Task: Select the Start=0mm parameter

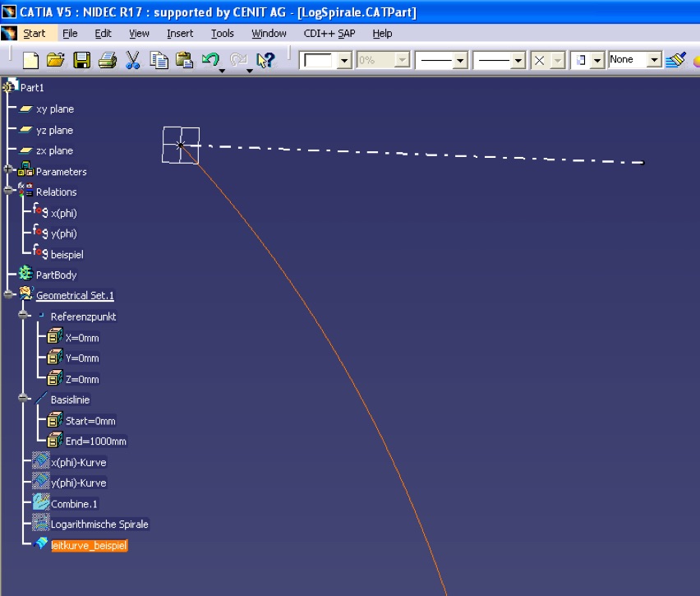Action: click(90, 421)
